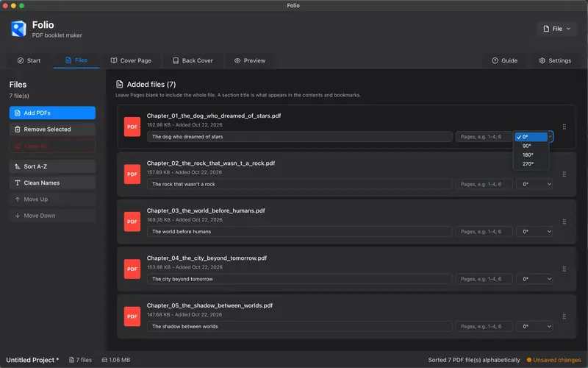Click the '152.98 KB • Added Oct 22, 2026' info
The image size is (588, 368).
click(184, 124)
